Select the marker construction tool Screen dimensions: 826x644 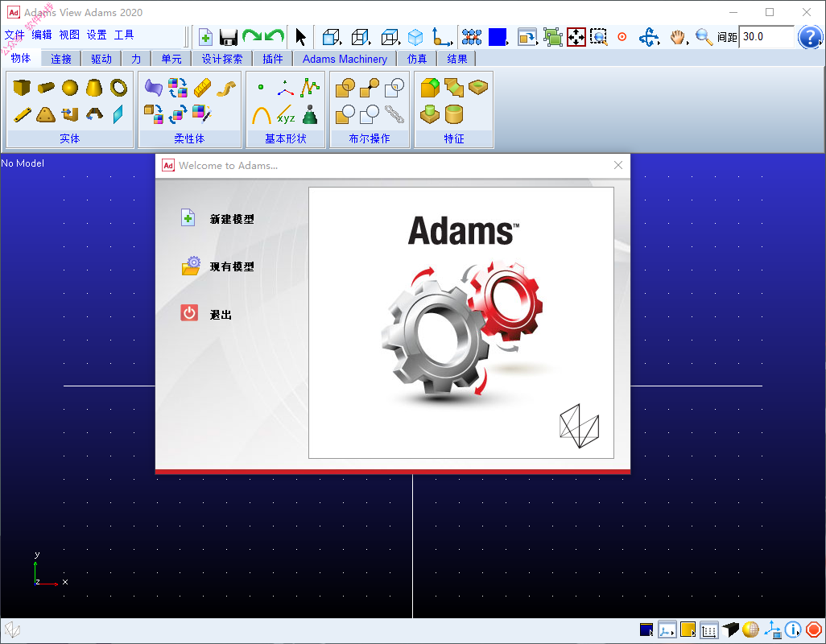(x=285, y=88)
